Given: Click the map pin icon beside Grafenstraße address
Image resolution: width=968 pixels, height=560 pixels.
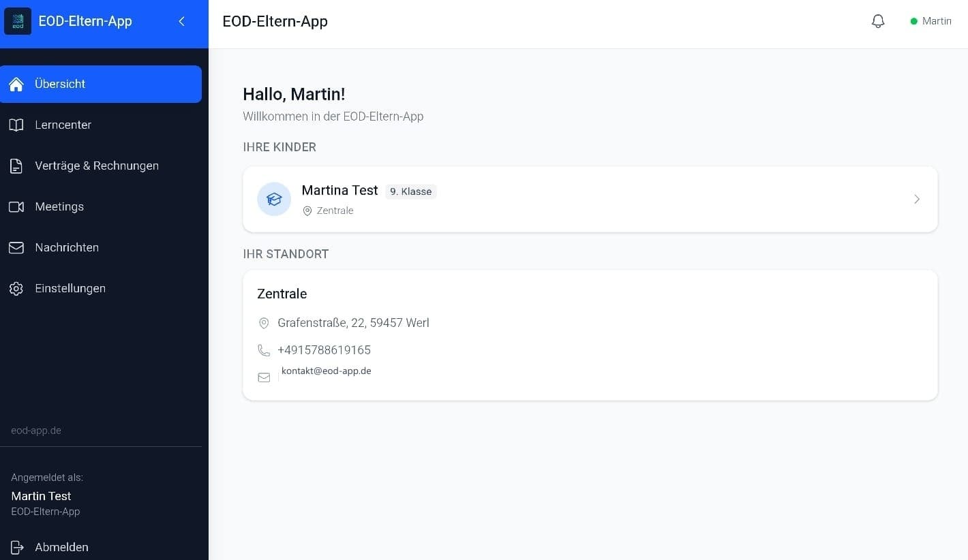Looking at the screenshot, I should coord(264,323).
